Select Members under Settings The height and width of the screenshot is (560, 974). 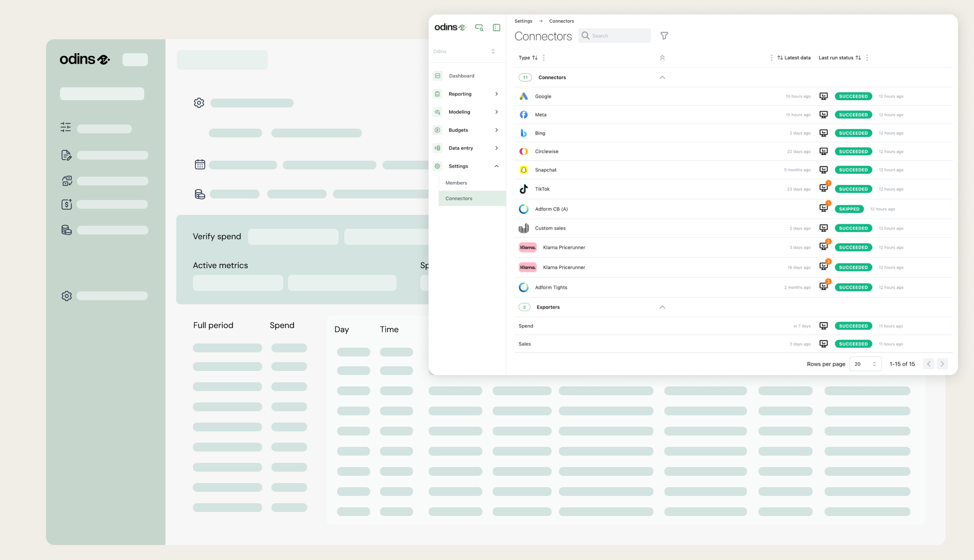[x=456, y=182]
